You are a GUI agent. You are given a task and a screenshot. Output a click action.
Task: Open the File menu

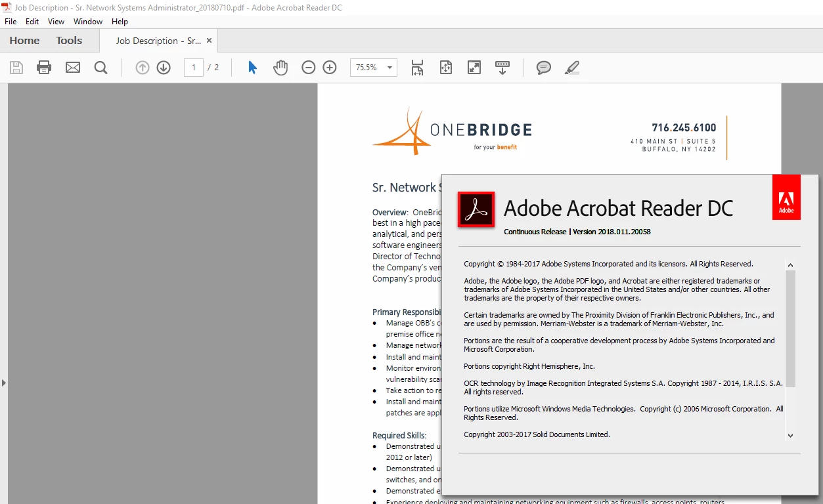11,22
